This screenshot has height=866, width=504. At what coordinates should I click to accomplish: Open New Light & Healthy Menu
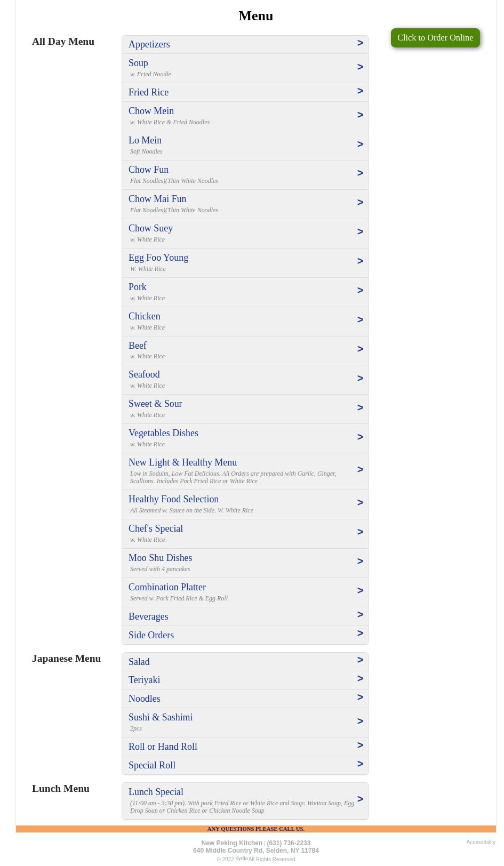(182, 462)
